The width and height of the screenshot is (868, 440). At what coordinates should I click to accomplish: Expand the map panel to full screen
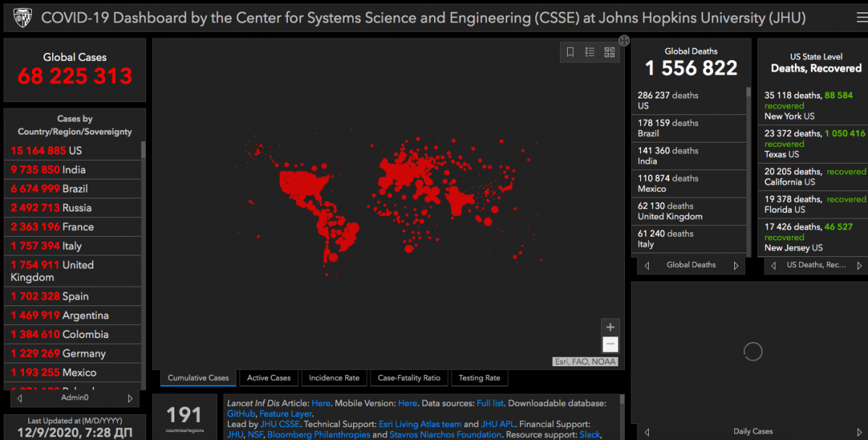[624, 41]
